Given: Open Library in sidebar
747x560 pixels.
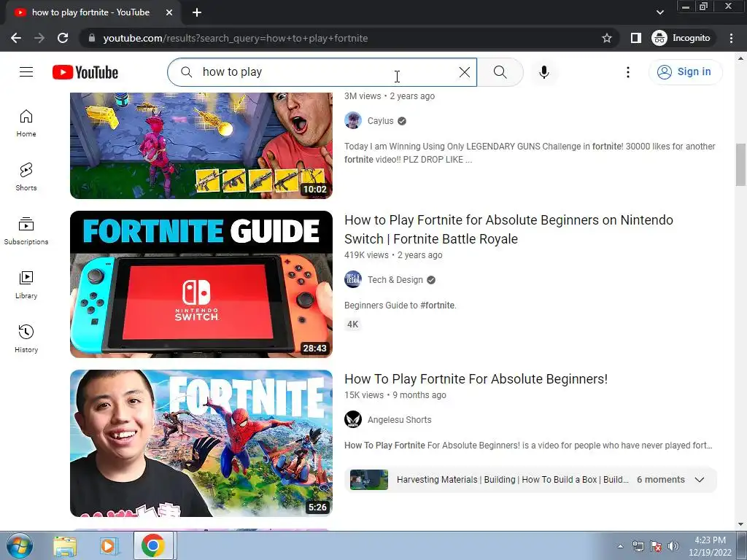Looking at the screenshot, I should pos(26,285).
